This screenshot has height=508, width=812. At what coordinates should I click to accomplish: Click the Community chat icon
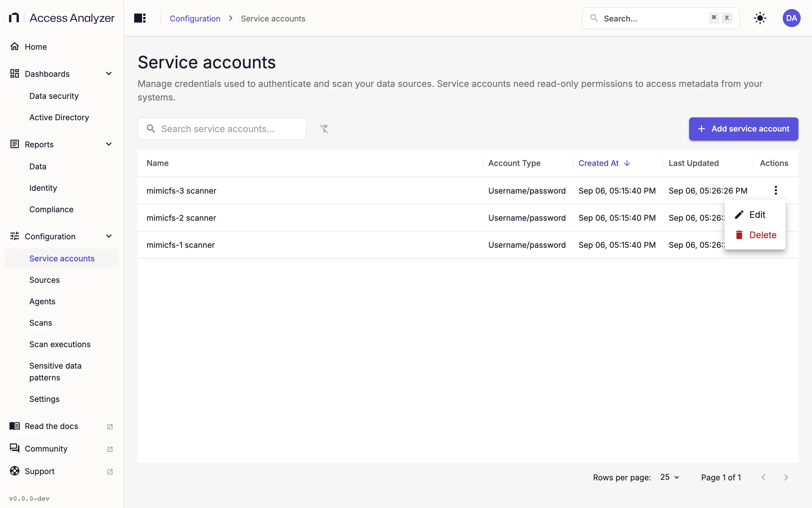click(x=14, y=448)
